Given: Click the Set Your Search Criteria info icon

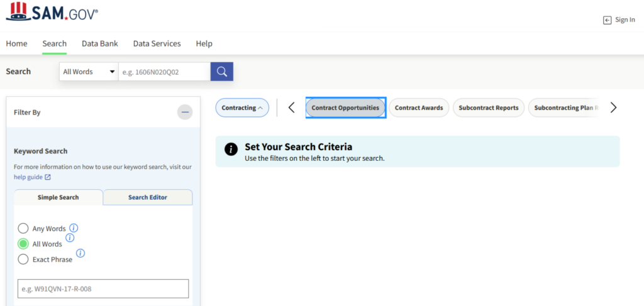Looking at the screenshot, I should tap(231, 150).
